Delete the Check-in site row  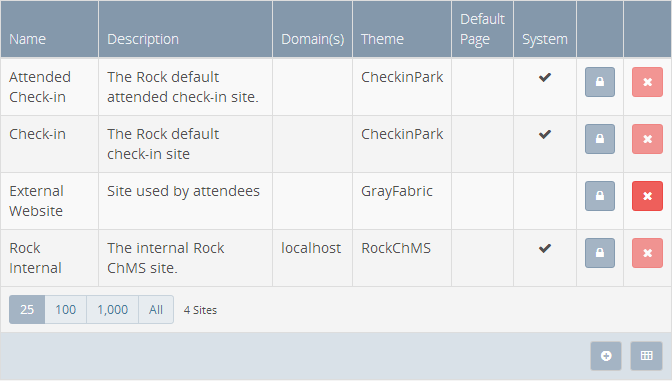647,139
